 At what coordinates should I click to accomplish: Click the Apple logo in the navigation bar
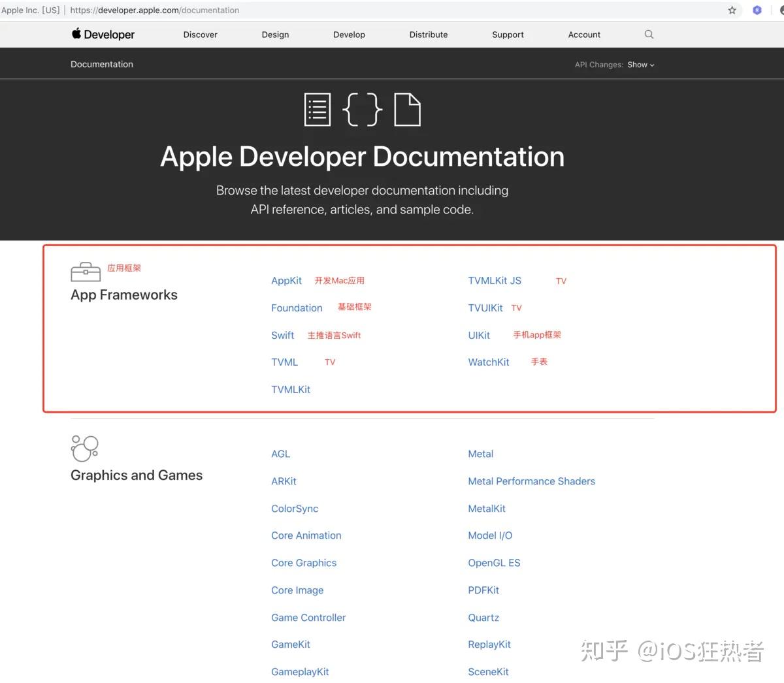76,34
